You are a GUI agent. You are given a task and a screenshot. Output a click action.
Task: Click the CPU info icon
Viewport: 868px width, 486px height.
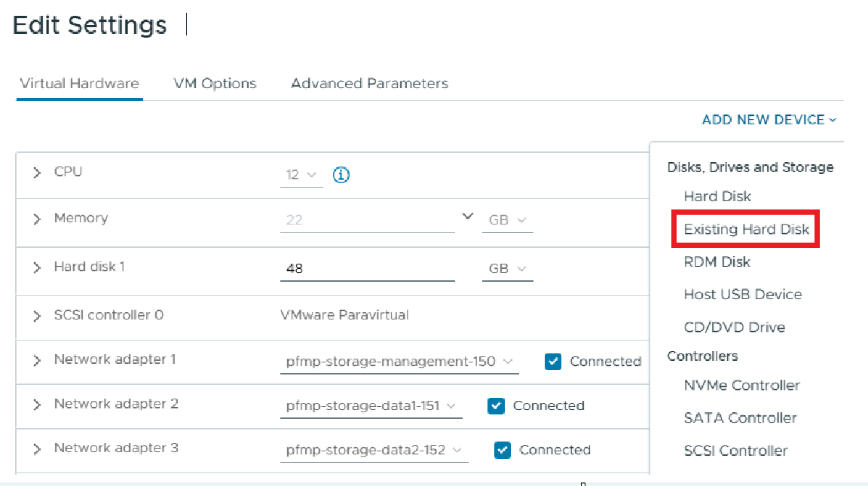[341, 174]
